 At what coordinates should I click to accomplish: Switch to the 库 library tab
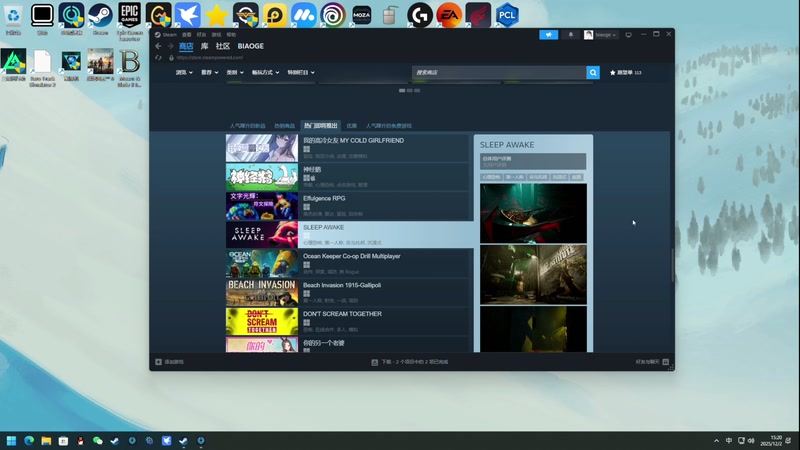pyautogui.click(x=205, y=46)
